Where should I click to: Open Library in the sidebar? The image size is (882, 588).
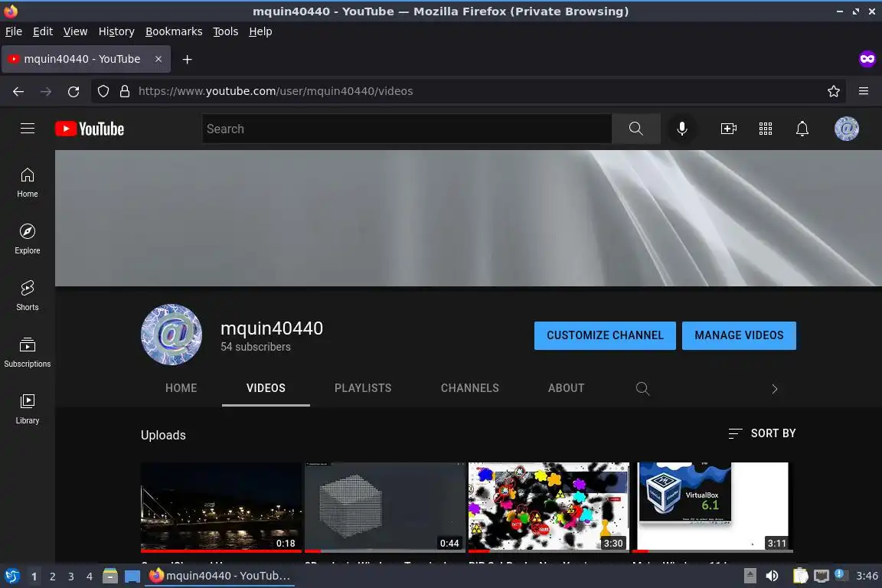(27, 409)
